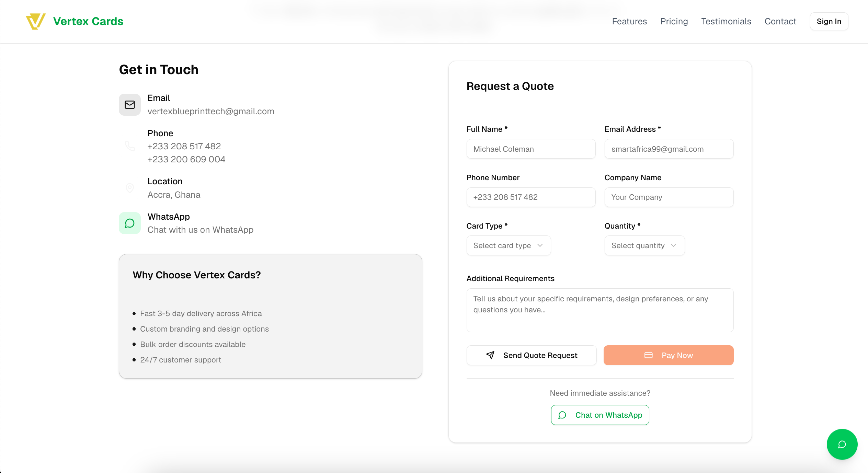Expand the Select quantity dropdown
868x473 pixels.
pos(644,245)
